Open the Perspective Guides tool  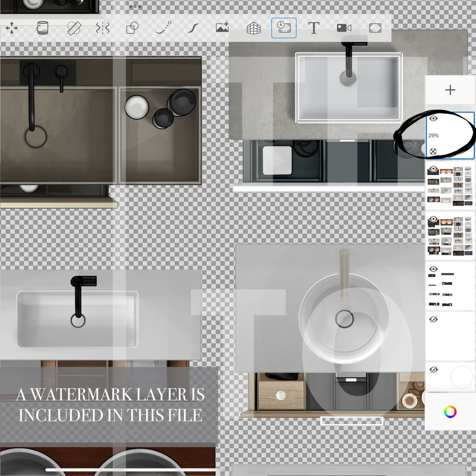pos(253,28)
